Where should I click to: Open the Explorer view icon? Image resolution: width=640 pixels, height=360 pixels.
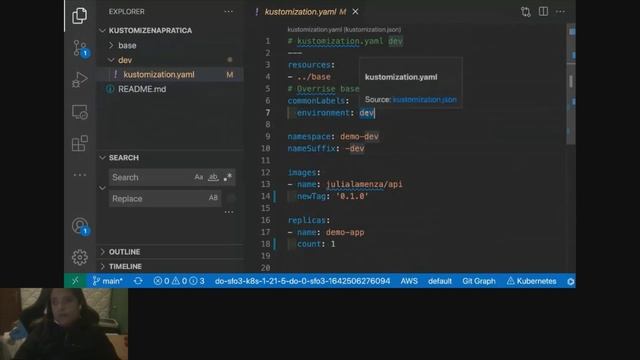pos(80,16)
